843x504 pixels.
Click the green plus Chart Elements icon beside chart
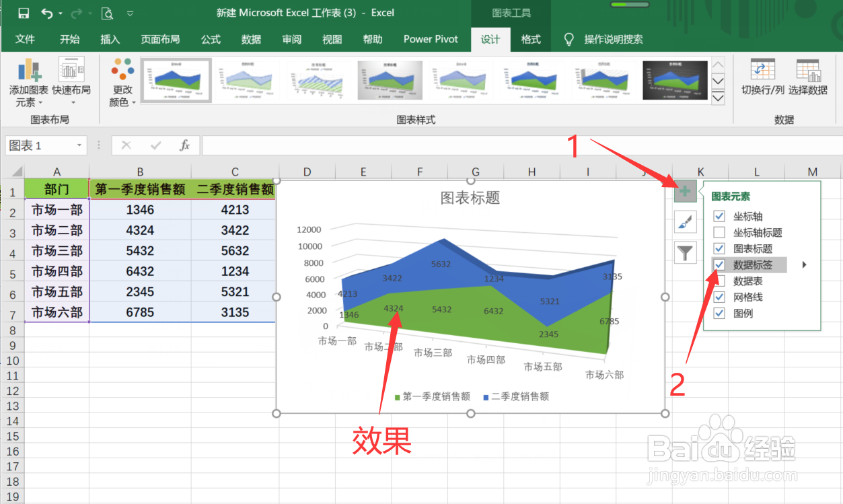tap(685, 191)
